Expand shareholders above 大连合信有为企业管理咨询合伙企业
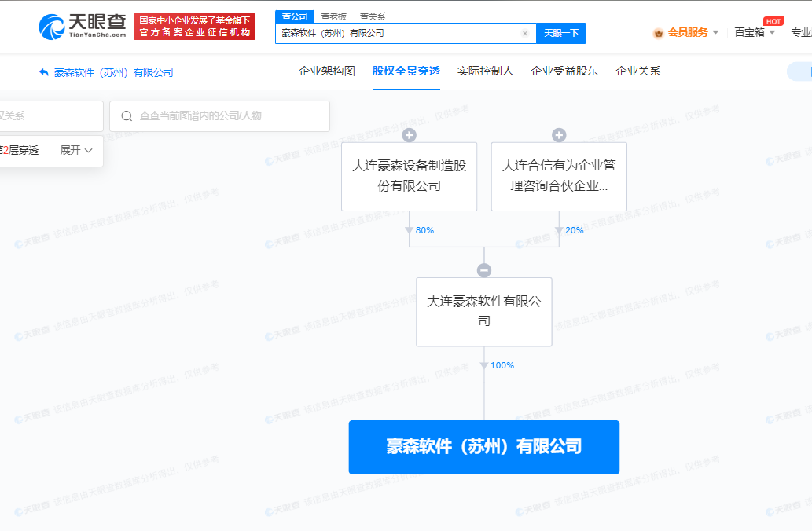The width and height of the screenshot is (812, 531). point(559,135)
